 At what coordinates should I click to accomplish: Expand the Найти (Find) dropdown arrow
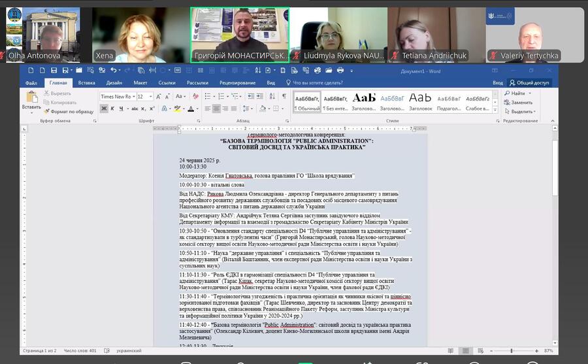[530, 93]
